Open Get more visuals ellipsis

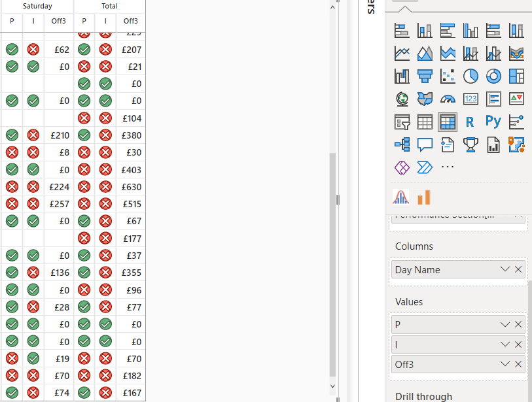(448, 167)
